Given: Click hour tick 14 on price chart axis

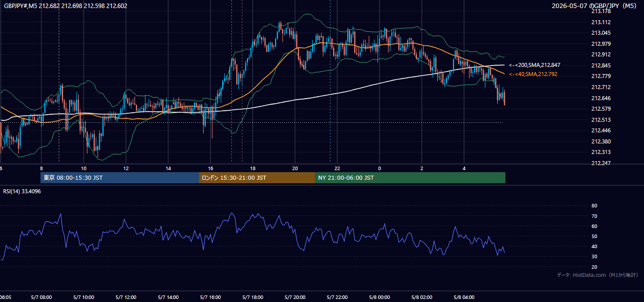Looking at the screenshot, I should (168, 169).
